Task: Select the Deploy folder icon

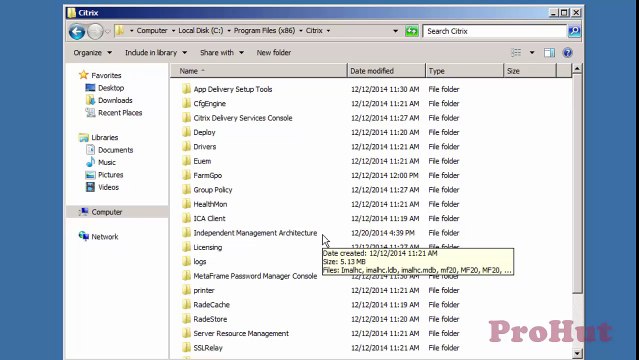Action: pyautogui.click(x=186, y=132)
